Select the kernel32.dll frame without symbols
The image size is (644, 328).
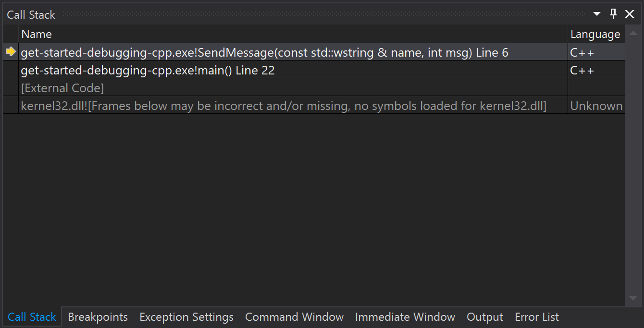tap(284, 105)
